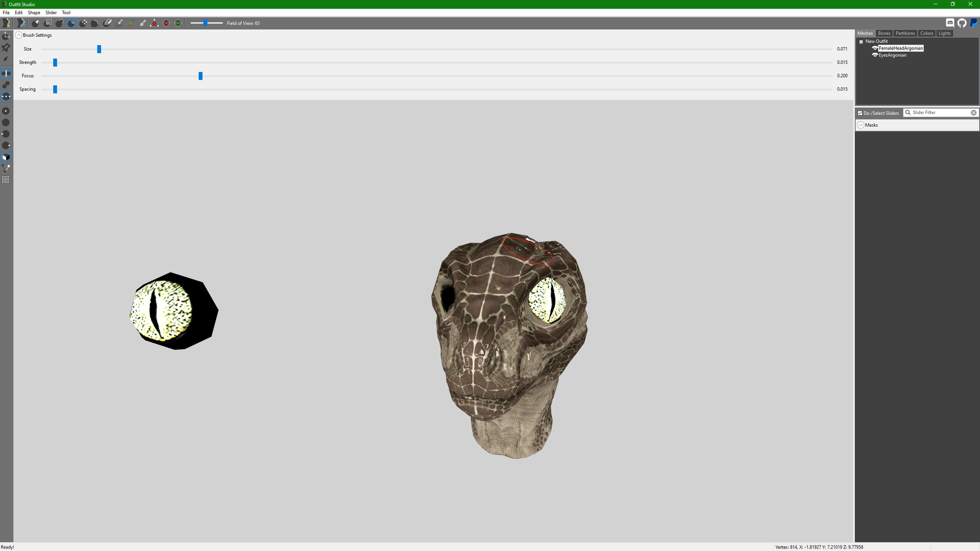Switch to the Lights tab

point(944,33)
